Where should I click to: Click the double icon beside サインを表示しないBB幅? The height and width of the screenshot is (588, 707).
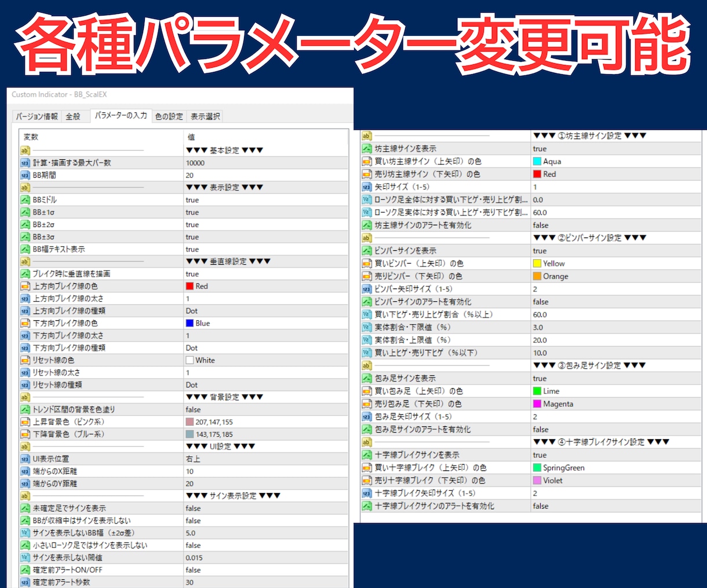tap(25, 533)
